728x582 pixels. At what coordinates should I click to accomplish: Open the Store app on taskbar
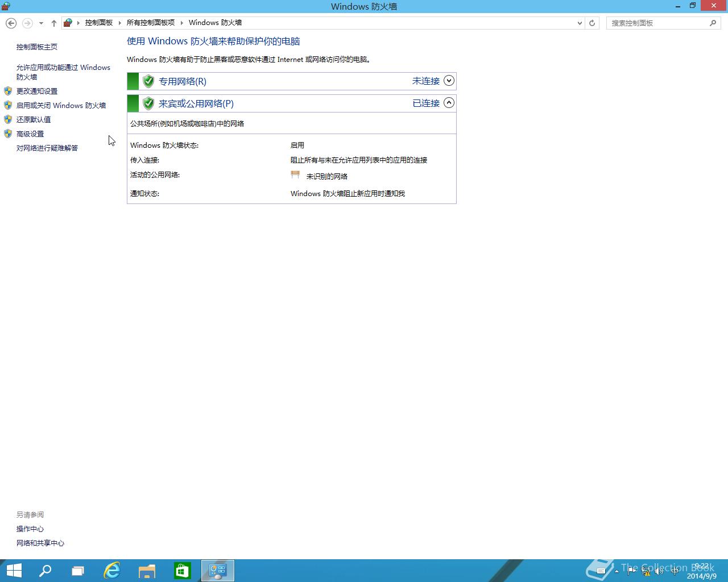click(x=183, y=571)
